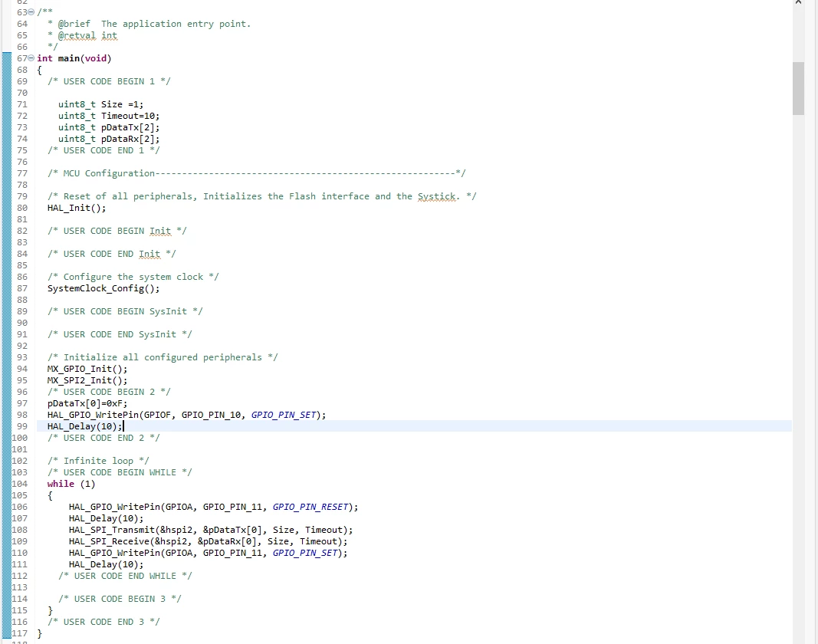Image resolution: width=818 pixels, height=644 pixels.
Task: Click the 'SystemClock_Config();' call
Action: (x=103, y=288)
